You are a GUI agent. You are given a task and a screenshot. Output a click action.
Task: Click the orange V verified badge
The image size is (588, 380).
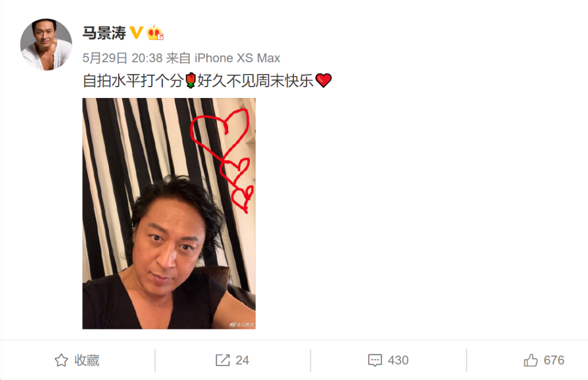[x=136, y=33]
